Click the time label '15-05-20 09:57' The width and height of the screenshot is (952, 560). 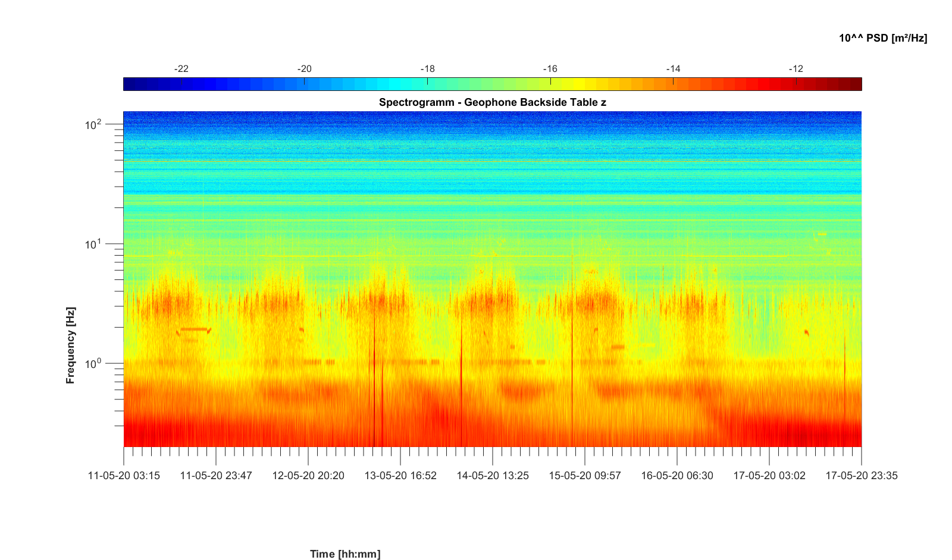click(x=585, y=476)
